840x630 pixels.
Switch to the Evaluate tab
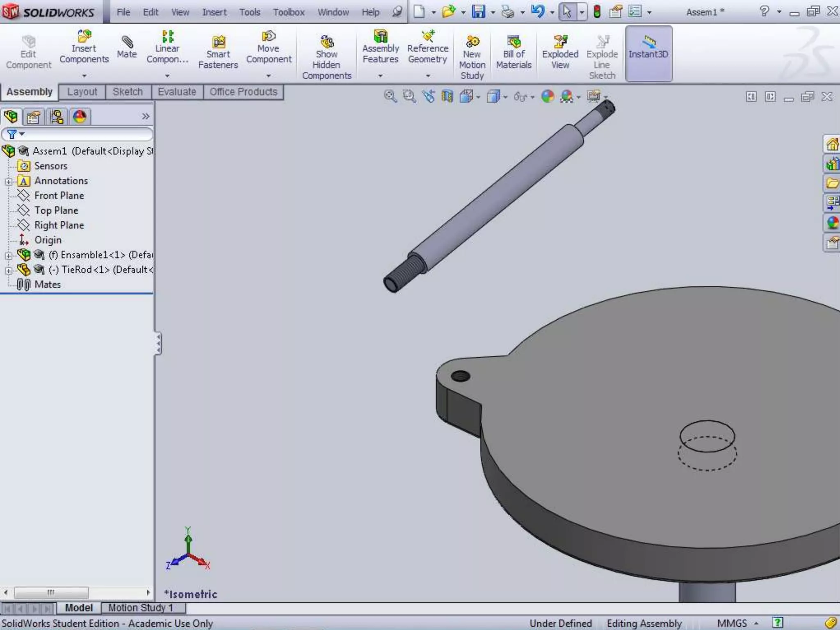click(x=177, y=92)
